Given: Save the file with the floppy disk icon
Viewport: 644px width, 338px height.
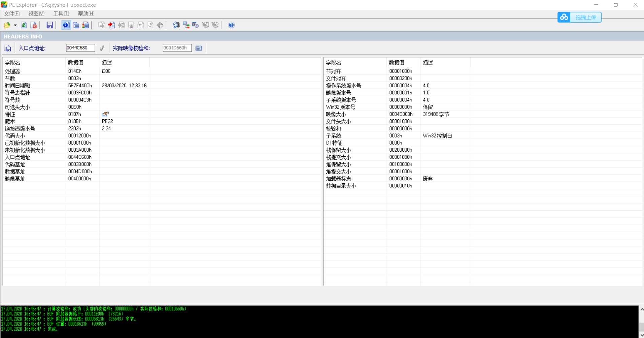Looking at the screenshot, I should click(50, 25).
